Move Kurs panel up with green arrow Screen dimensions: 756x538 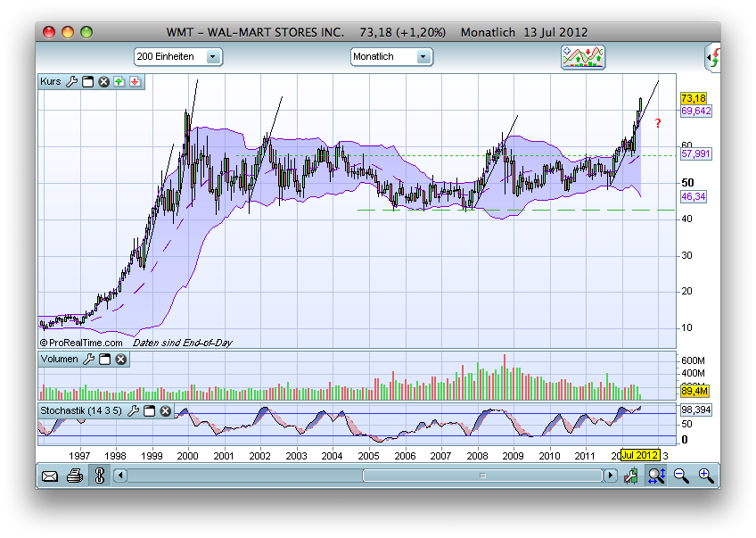[119, 81]
